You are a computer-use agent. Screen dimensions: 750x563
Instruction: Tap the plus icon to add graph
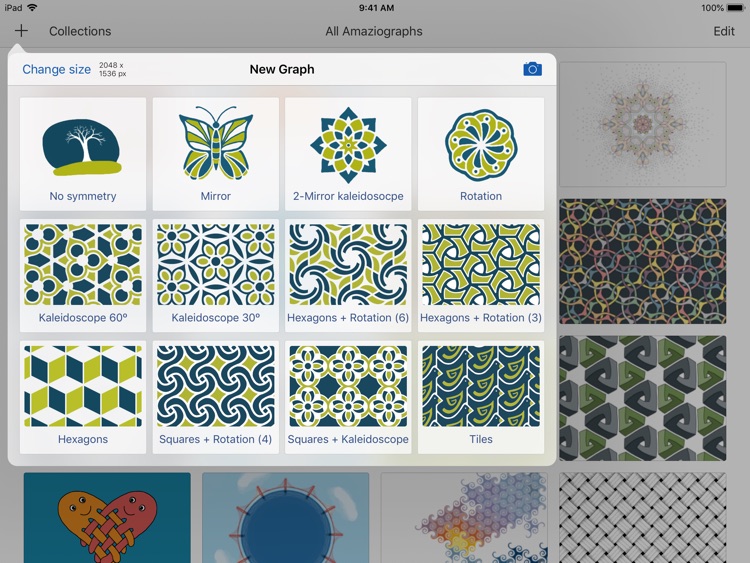click(x=21, y=31)
